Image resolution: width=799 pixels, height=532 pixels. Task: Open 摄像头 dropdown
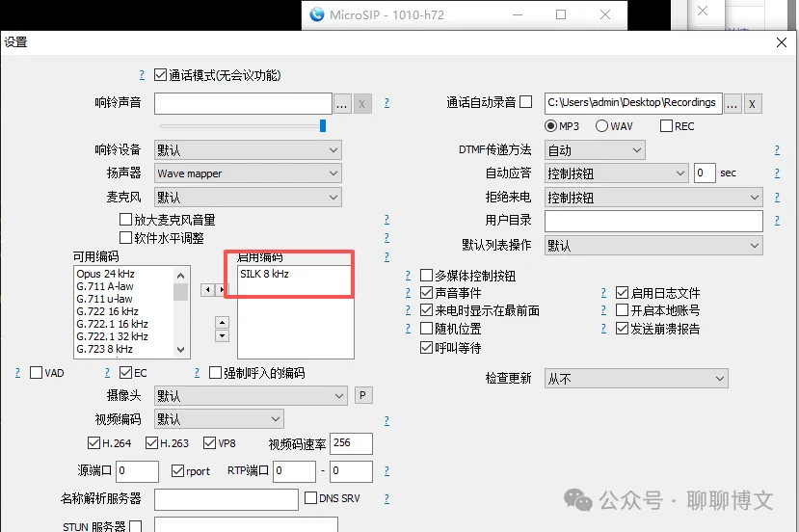pos(251,395)
